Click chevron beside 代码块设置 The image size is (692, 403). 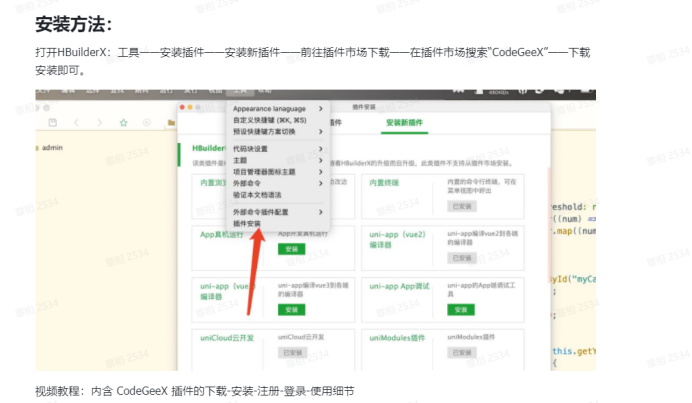pos(321,149)
